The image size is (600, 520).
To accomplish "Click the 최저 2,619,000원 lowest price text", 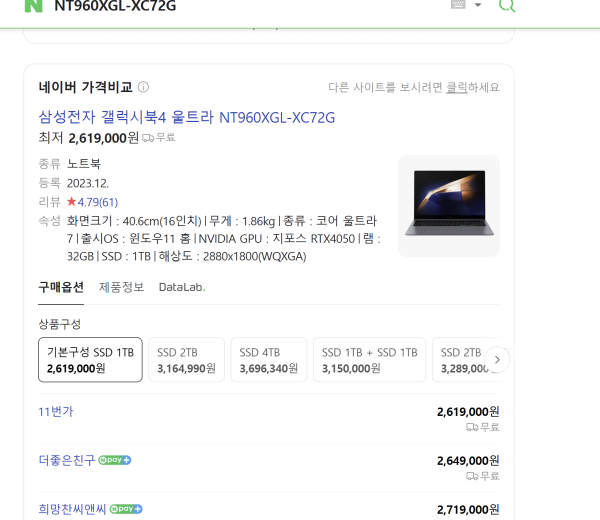I will coord(88,137).
